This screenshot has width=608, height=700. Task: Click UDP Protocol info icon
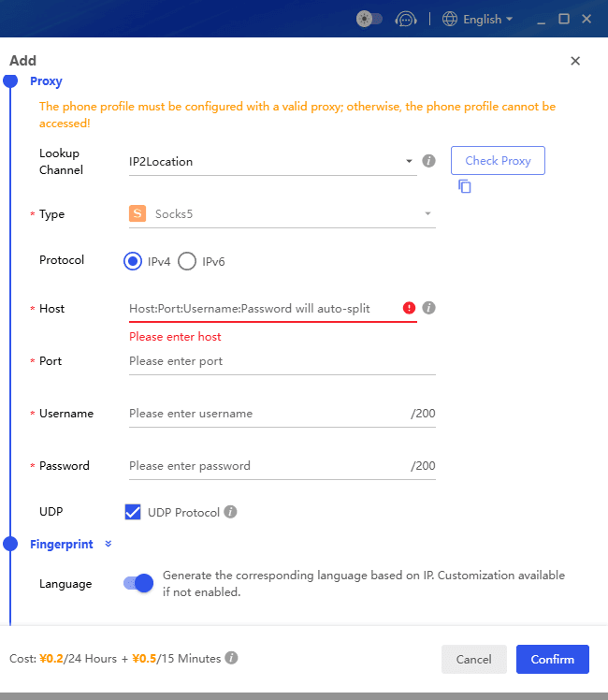tap(230, 512)
